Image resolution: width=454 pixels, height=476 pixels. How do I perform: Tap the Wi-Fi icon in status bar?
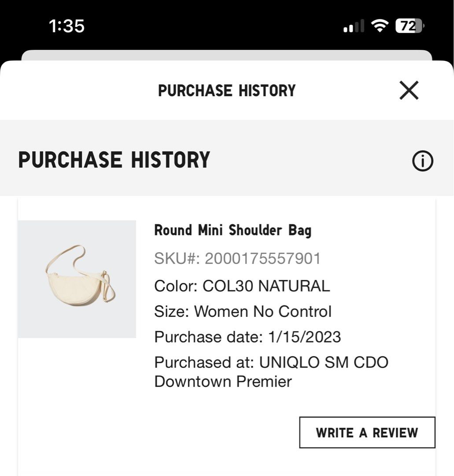[380, 26]
